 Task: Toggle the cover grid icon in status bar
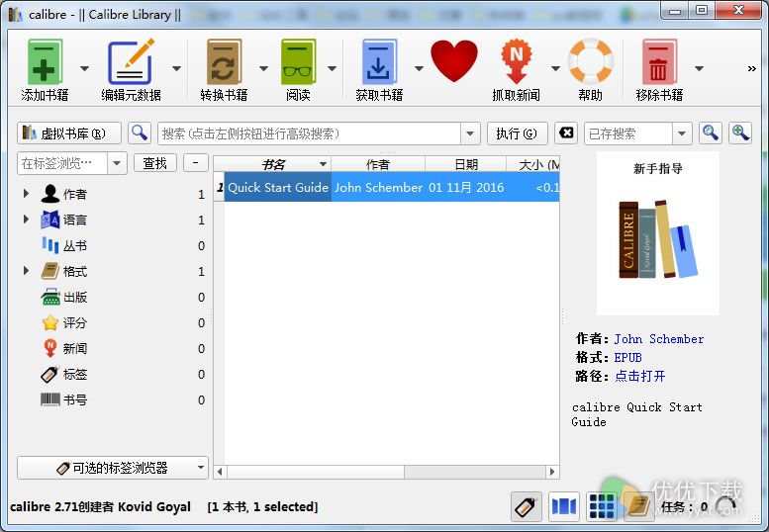602,506
